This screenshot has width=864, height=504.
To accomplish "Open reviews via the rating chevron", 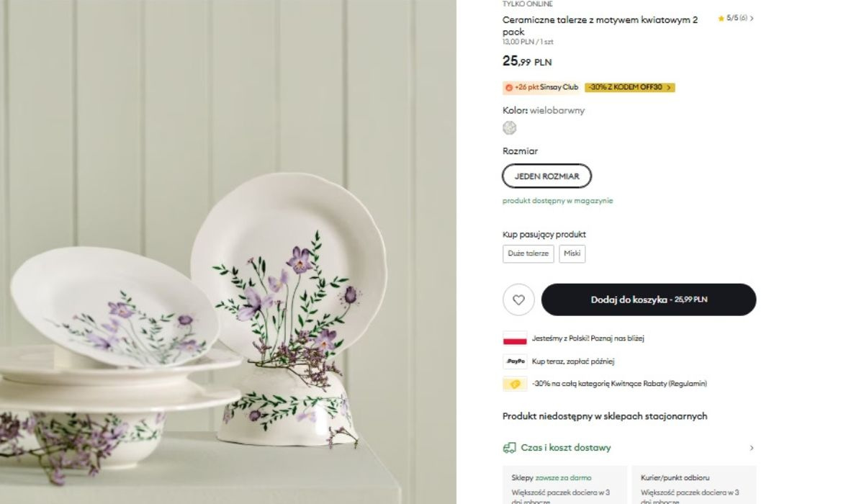I will (x=752, y=19).
